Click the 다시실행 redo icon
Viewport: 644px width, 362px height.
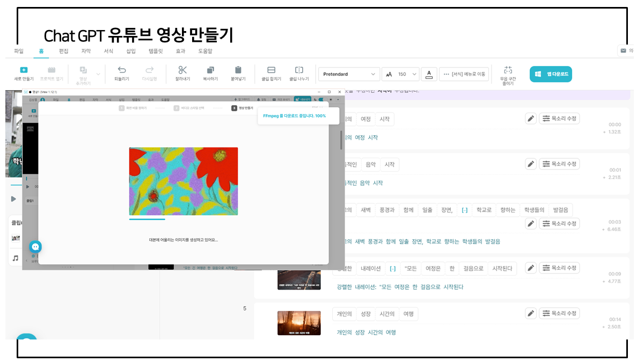(150, 70)
